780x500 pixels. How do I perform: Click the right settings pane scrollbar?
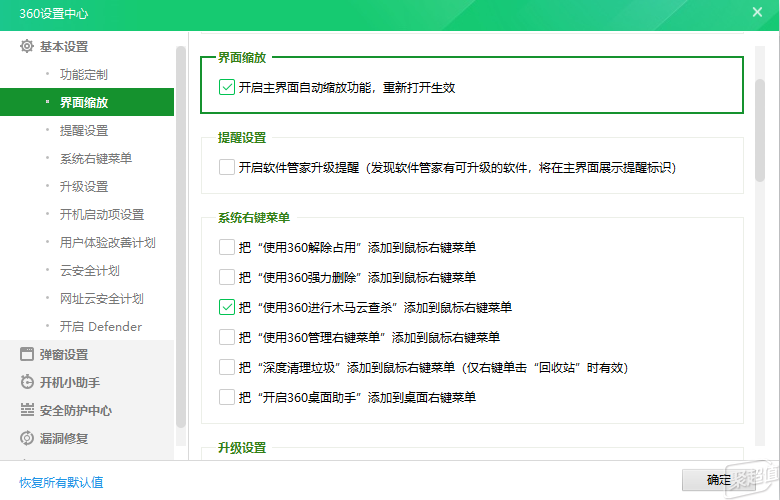760,130
